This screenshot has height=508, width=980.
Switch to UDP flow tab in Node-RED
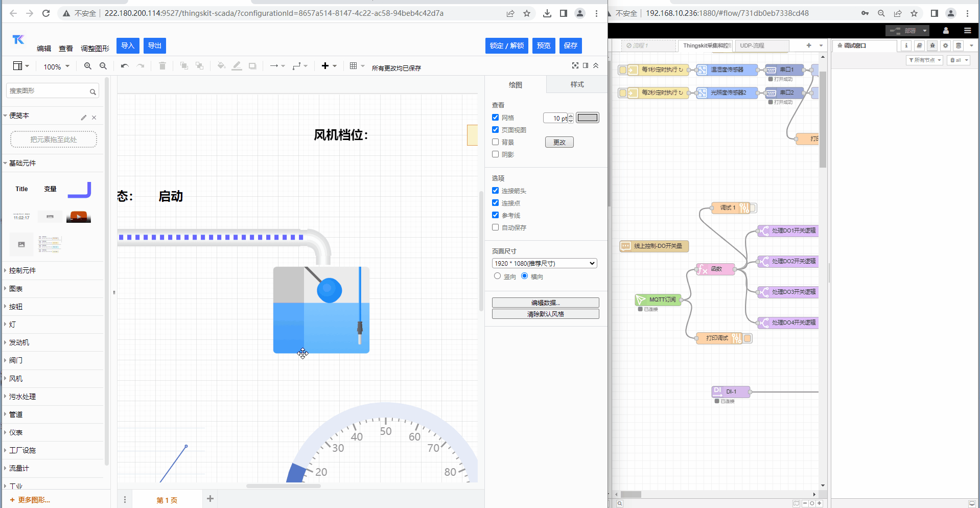(762, 45)
